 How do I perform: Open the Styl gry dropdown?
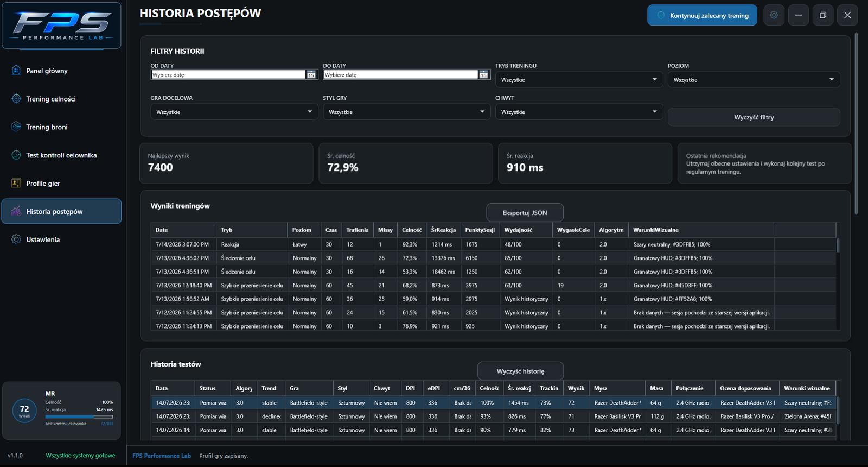pos(406,112)
